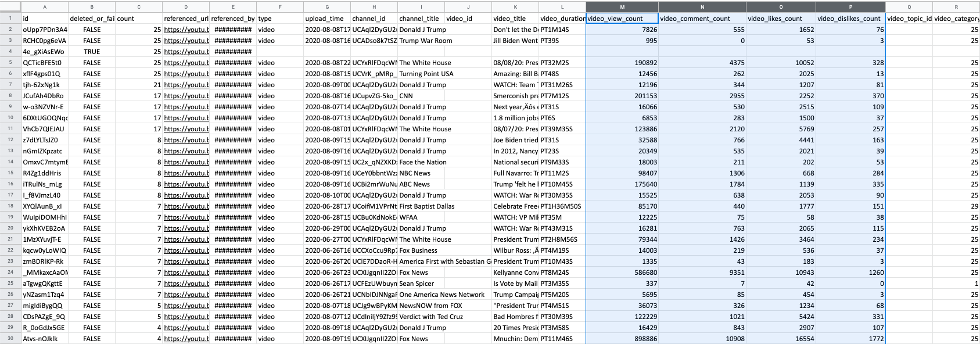The width and height of the screenshot is (980, 344).
Task: Select the PT1H36M50S duration cell
Action: click(561, 206)
